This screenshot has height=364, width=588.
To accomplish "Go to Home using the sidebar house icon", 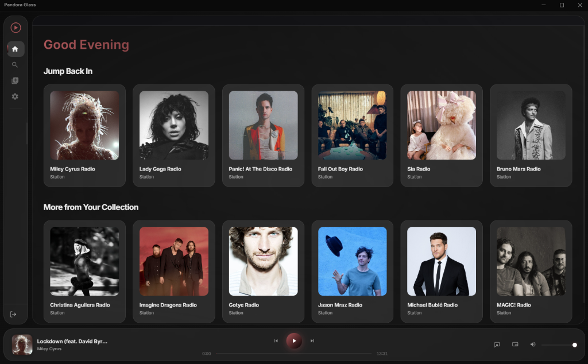I will tap(15, 48).
